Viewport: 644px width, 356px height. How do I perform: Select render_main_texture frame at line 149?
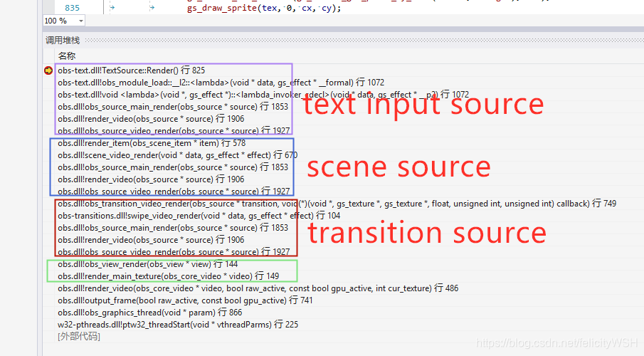coord(169,276)
